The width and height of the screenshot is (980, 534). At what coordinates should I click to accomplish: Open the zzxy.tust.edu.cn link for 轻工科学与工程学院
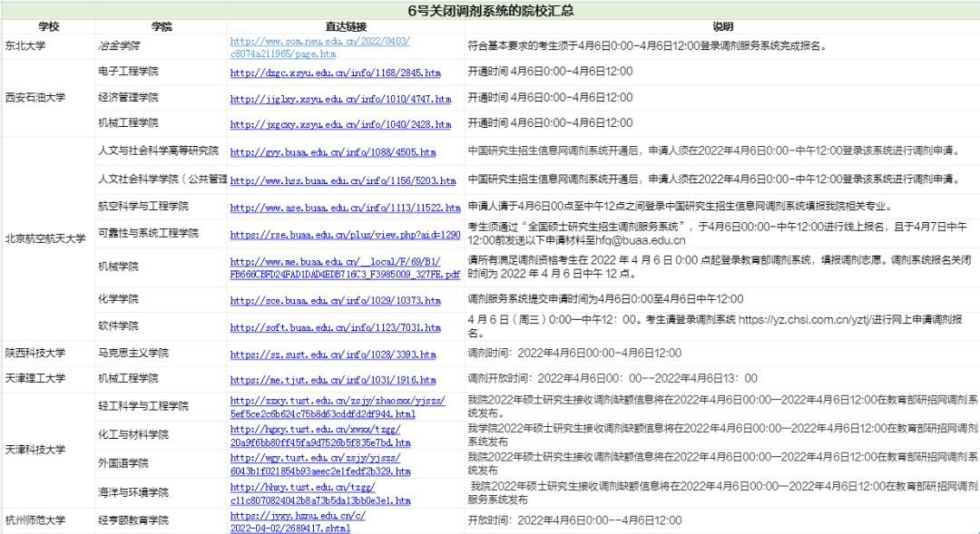pyautogui.click(x=338, y=407)
